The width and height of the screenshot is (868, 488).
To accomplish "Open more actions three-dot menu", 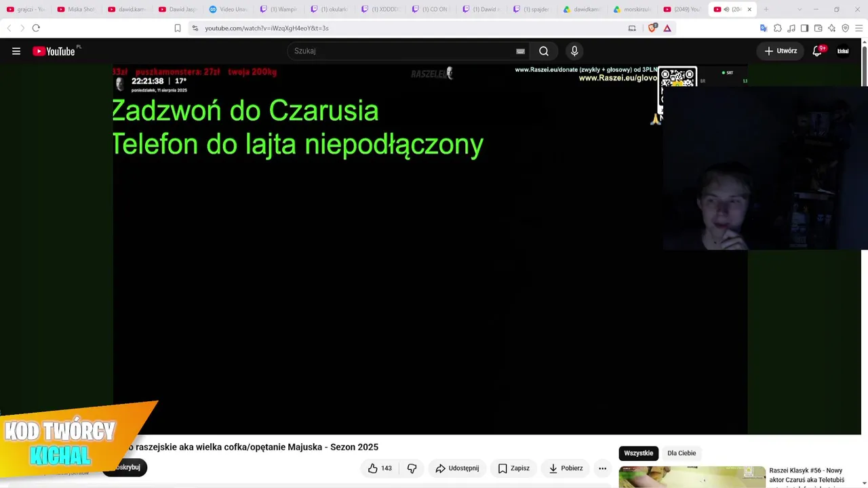I will [602, 468].
